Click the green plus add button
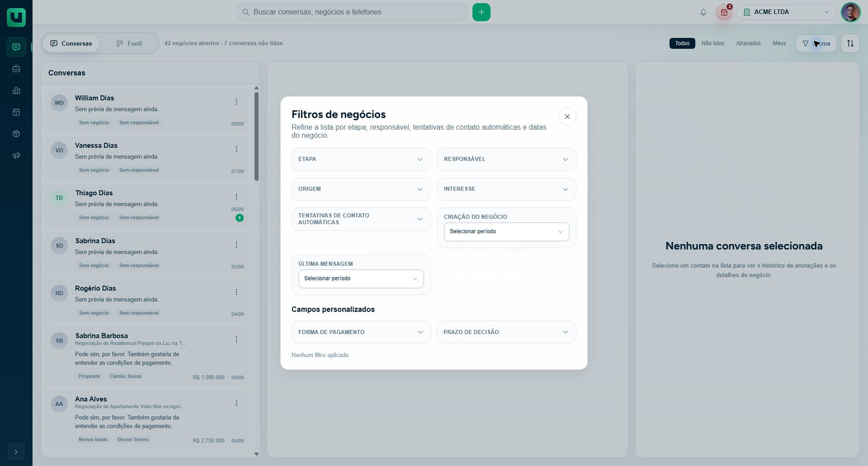 tap(481, 12)
